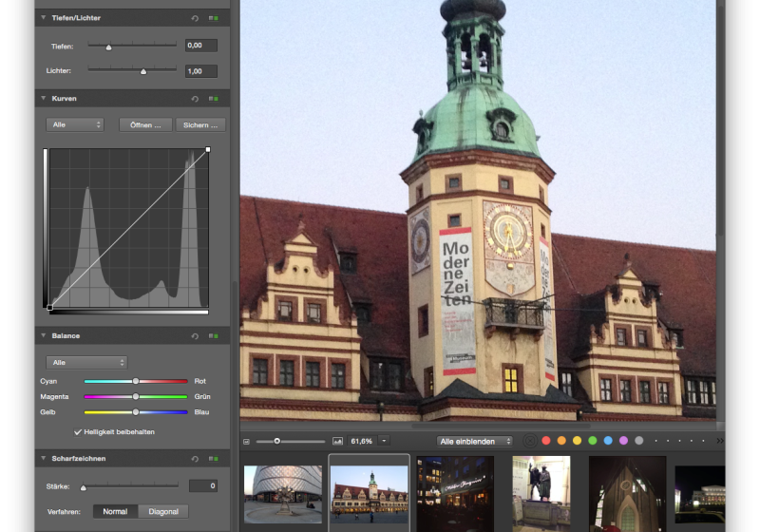Click the clear color label circle icon
Screen dimensions: 760x532
pyautogui.click(x=529, y=441)
